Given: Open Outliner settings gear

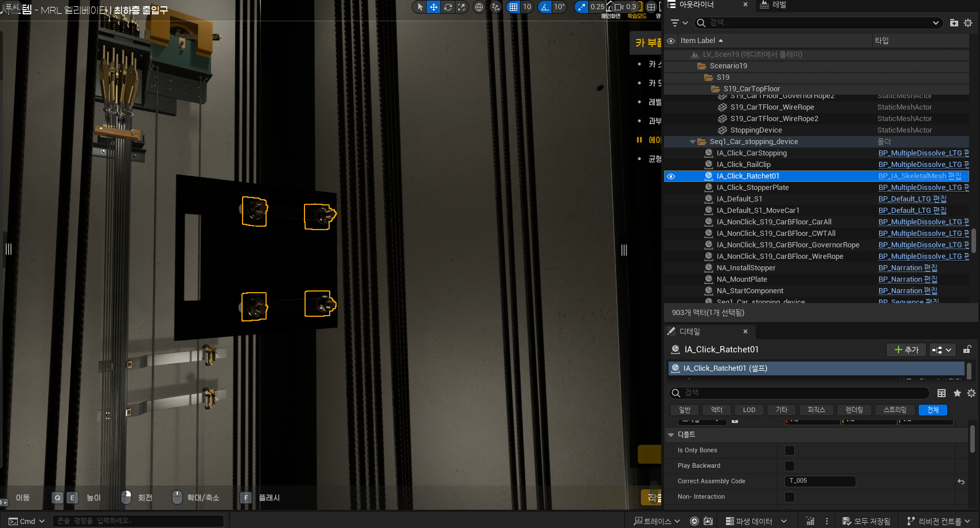Looking at the screenshot, I should [x=968, y=23].
